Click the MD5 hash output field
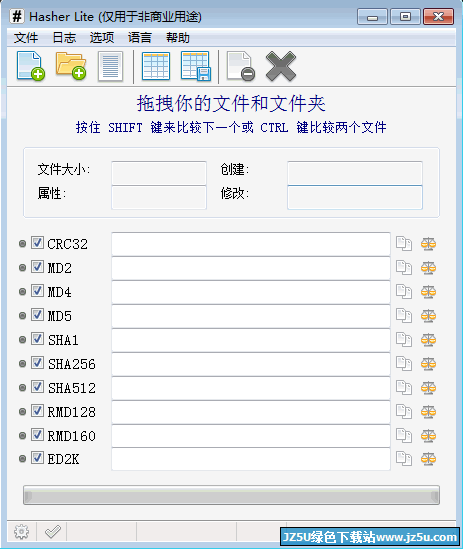 (251, 316)
